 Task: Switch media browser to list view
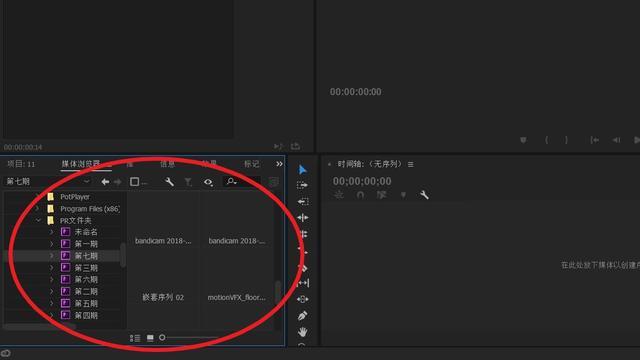(x=135, y=338)
